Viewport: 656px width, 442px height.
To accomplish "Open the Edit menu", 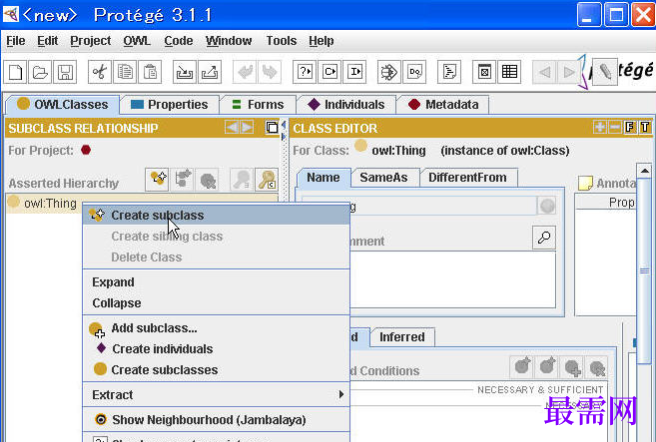I will pyautogui.click(x=47, y=41).
